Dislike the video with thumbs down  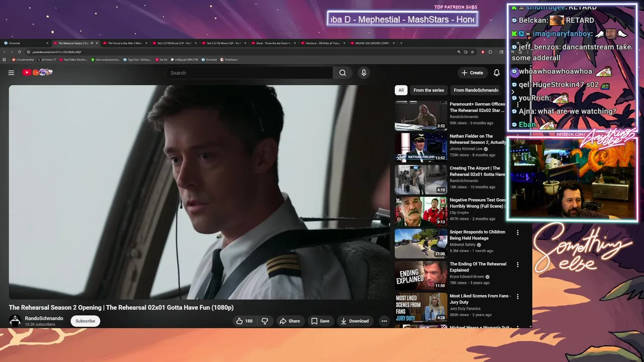265,321
